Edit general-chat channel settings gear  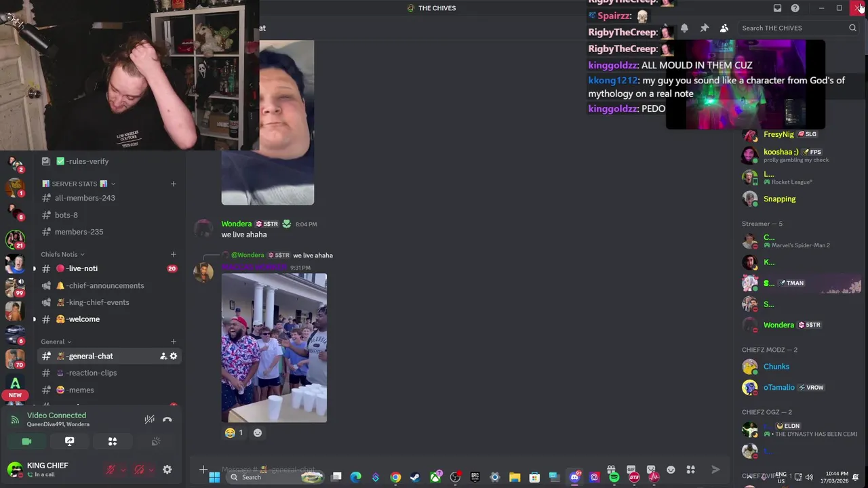coord(174,356)
